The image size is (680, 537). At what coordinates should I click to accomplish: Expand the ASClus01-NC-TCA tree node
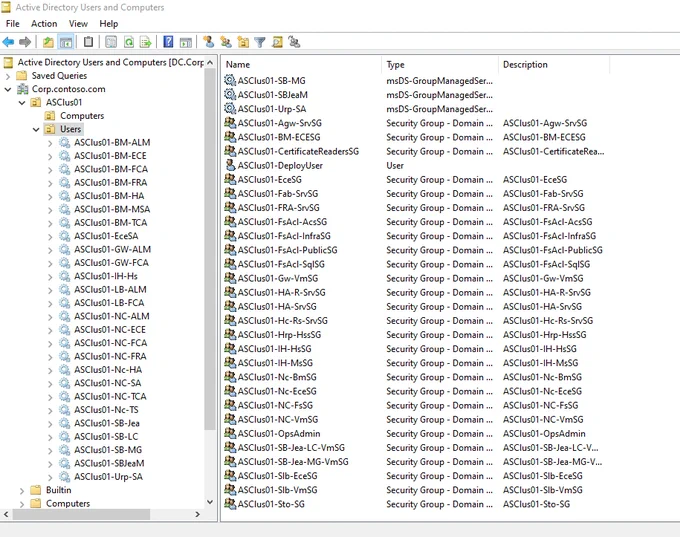(50, 397)
